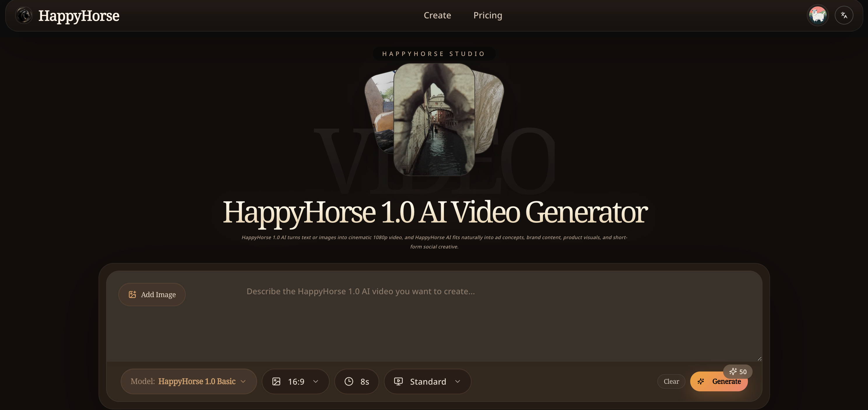Click the Clear button
This screenshot has height=410, width=868.
pos(671,381)
